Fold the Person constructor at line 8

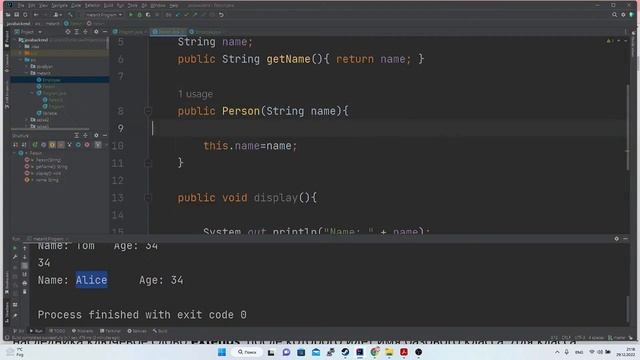pos(148,111)
